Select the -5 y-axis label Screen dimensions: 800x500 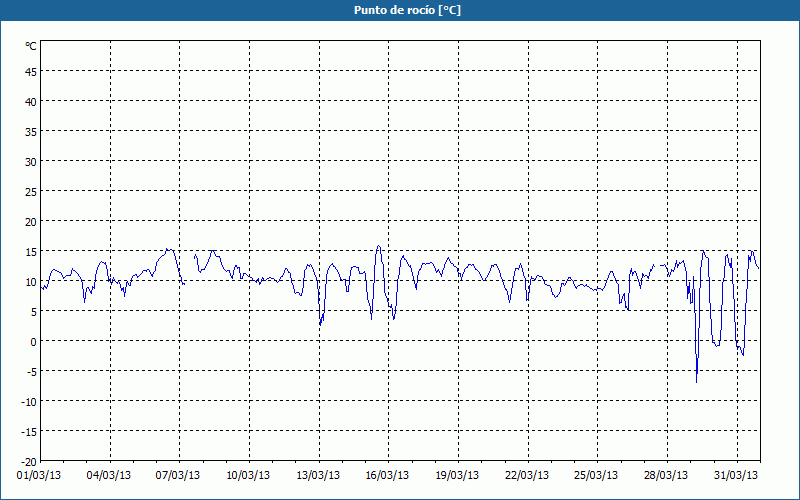[32, 372]
